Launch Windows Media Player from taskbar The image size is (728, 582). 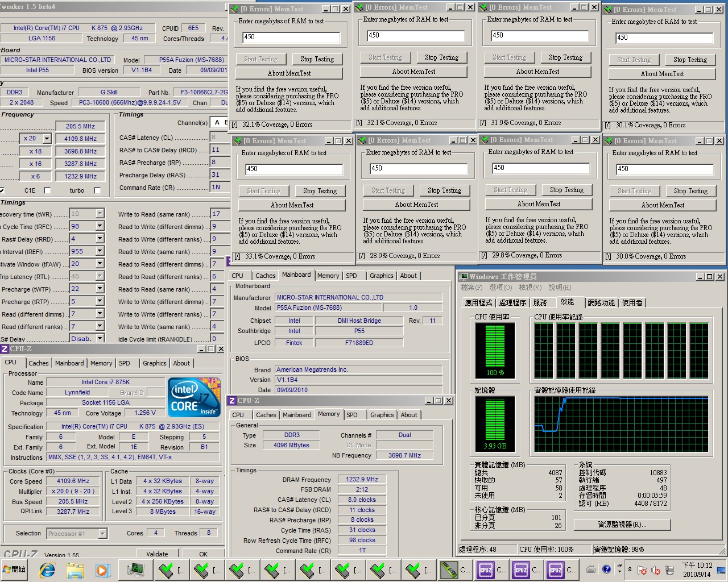102,569
